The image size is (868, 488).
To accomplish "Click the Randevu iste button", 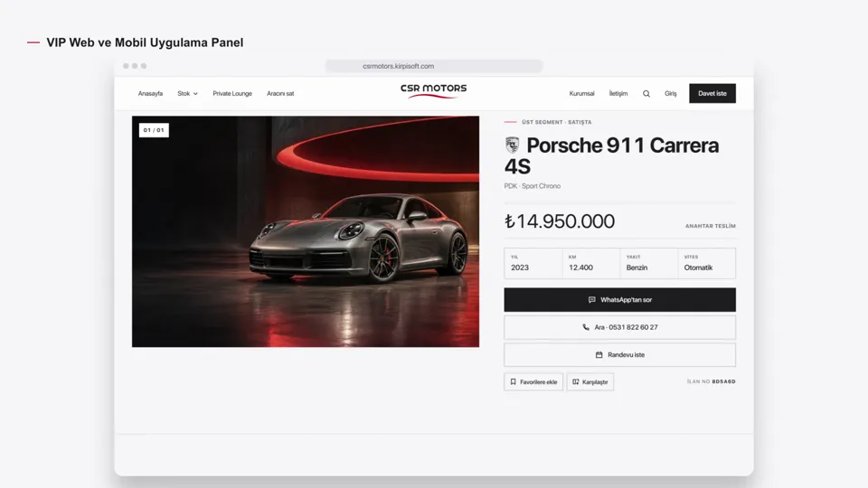I will pos(619,354).
